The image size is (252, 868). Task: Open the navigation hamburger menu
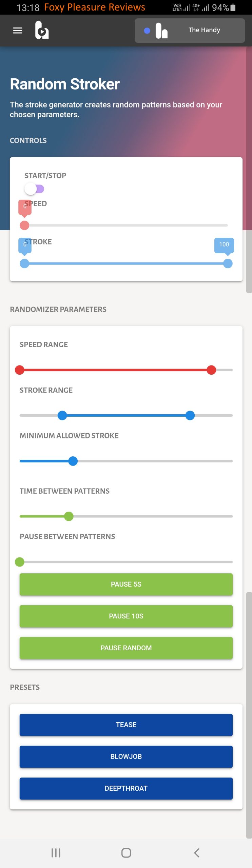(17, 31)
